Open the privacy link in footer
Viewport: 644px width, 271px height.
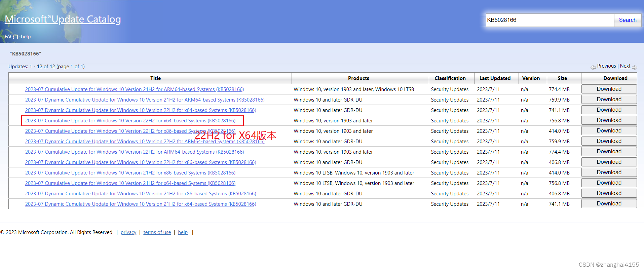(128, 232)
